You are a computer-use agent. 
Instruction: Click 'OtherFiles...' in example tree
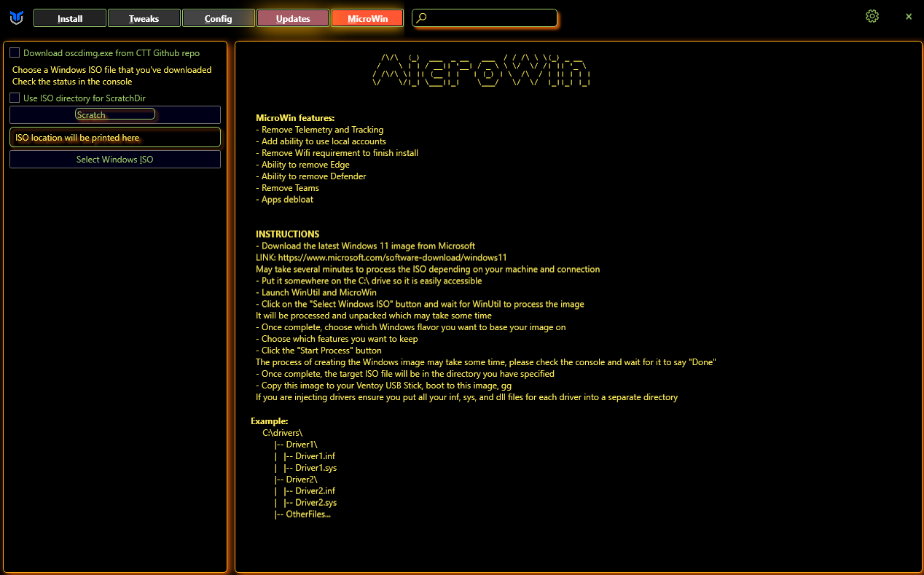pyautogui.click(x=308, y=514)
